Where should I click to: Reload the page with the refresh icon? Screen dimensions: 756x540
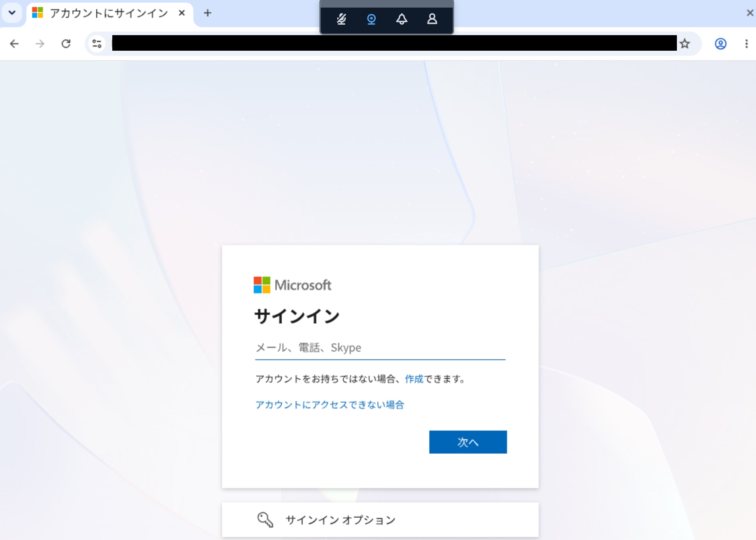point(66,44)
